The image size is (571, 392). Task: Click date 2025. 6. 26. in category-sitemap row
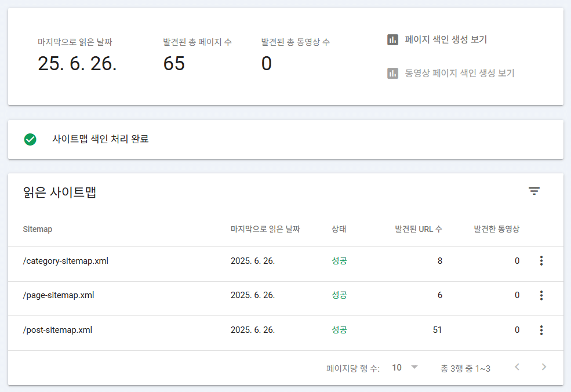point(253,261)
